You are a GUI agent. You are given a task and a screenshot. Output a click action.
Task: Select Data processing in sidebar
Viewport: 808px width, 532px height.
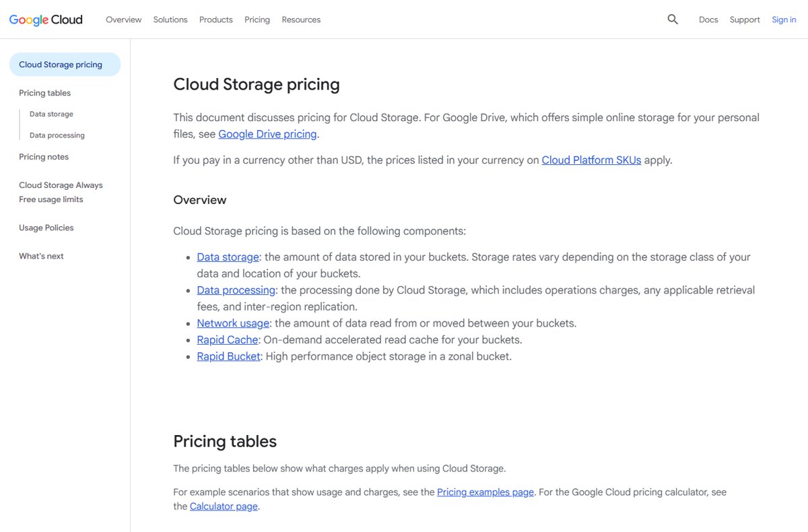point(57,135)
